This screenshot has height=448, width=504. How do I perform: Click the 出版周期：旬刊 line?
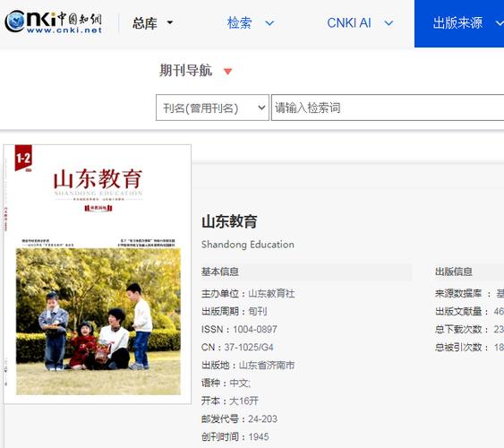pyautogui.click(x=235, y=311)
